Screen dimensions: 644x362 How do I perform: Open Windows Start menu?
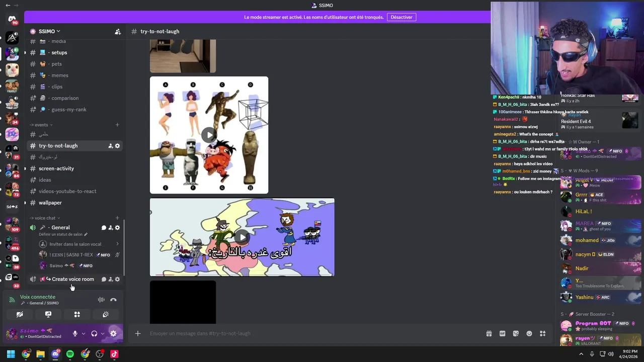tap(11, 354)
